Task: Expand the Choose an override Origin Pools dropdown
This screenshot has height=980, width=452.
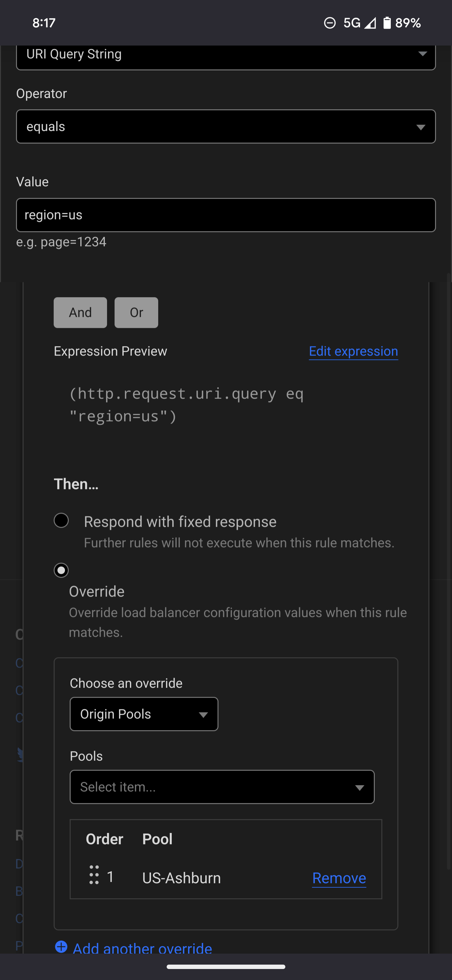Action: pos(144,714)
